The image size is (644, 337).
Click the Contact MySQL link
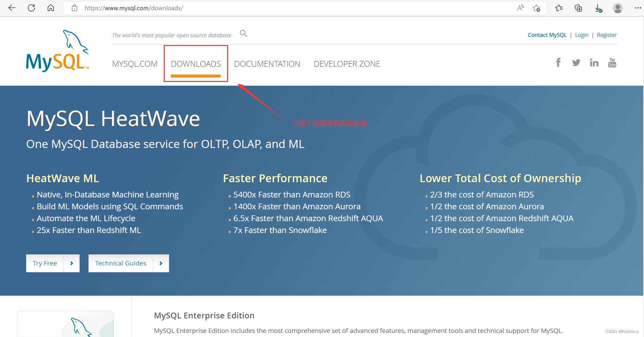coord(547,35)
